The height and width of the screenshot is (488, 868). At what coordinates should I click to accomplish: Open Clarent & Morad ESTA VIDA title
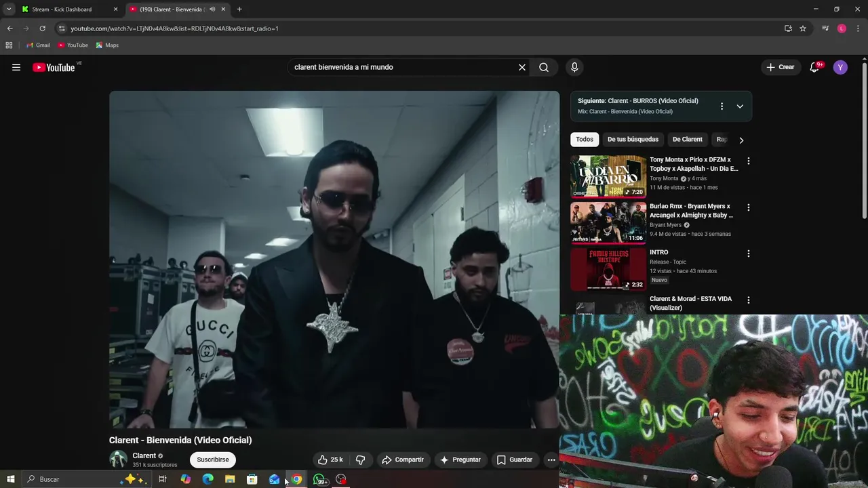tap(690, 303)
